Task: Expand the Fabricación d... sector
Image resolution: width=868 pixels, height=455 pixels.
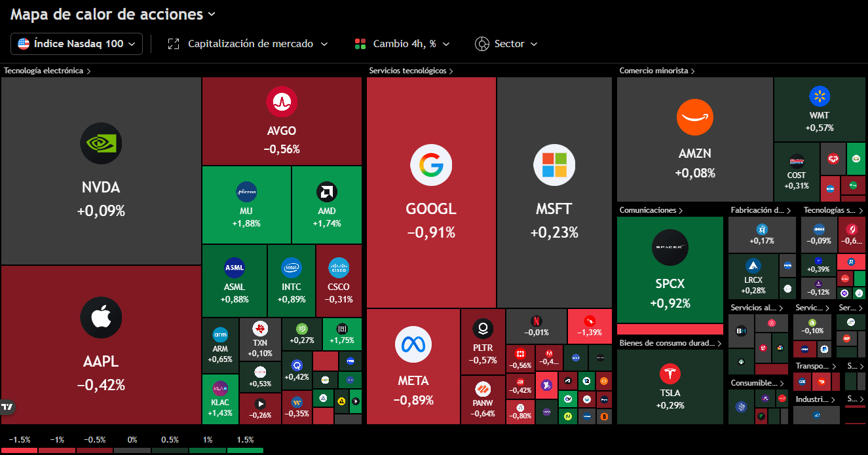Action: pos(761,210)
